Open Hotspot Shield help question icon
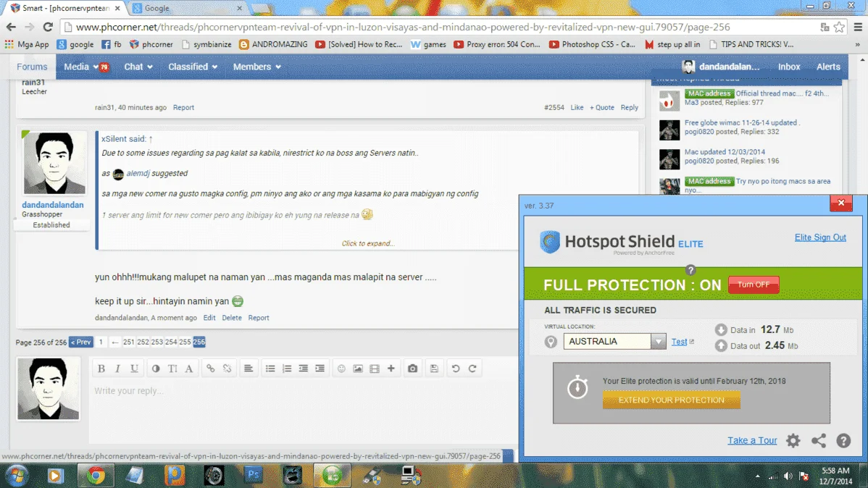 pos(843,440)
